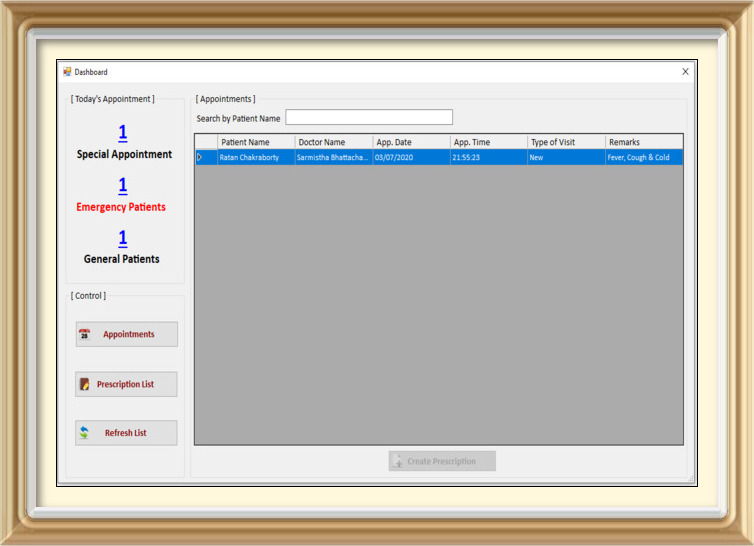Sort by the App. Time column header

[x=488, y=142]
